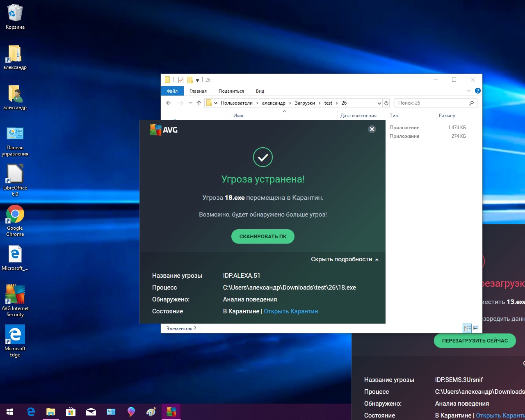
Task: Close the AVG threat removed popup
Action: 372,129
